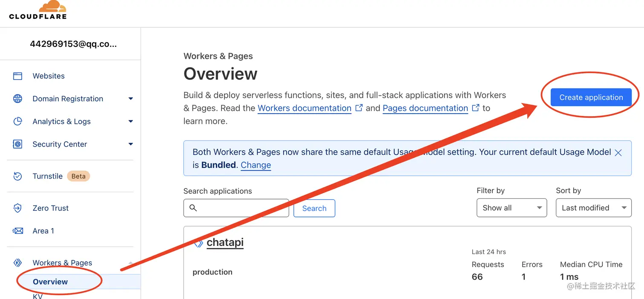
Task: Select Overview in the sidebar
Action: click(50, 282)
